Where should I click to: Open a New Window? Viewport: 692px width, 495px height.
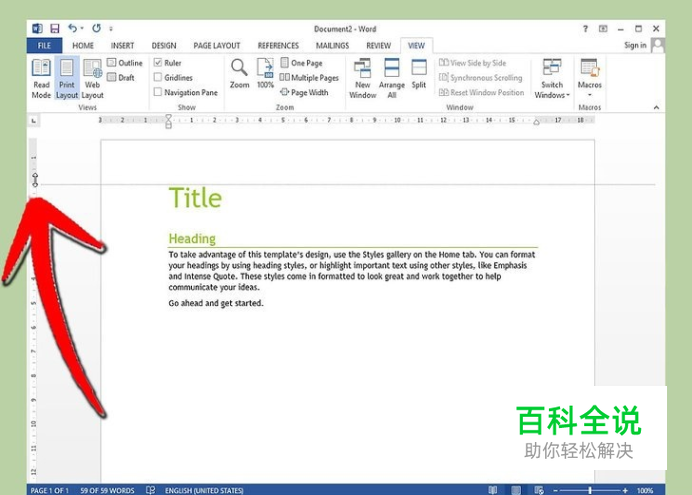[363, 79]
